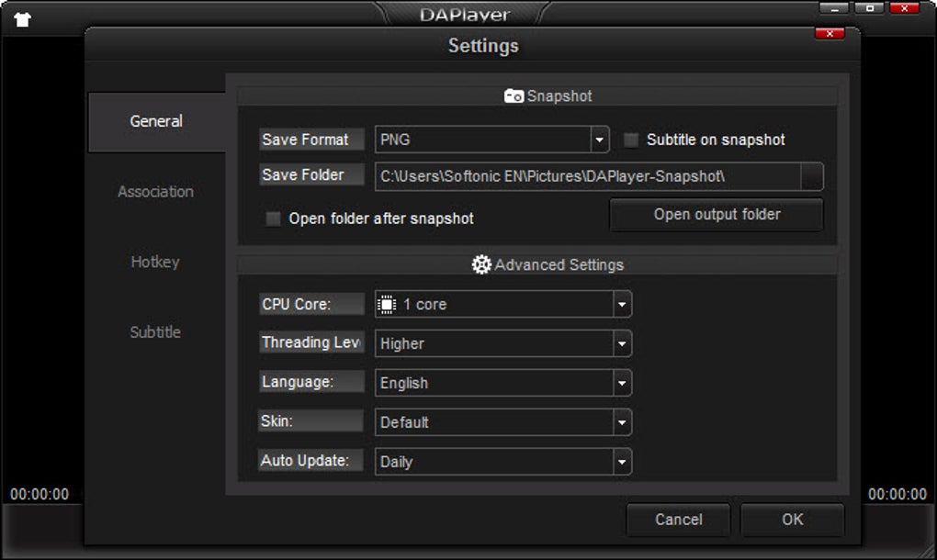
Task: Click the Save Folder browse button
Action: point(811,176)
